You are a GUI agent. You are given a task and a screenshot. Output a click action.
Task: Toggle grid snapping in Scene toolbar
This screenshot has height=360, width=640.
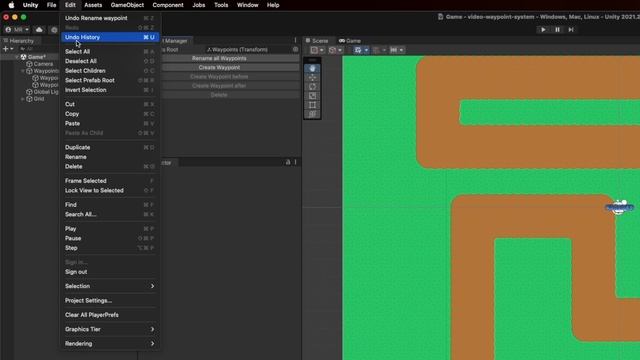(x=376, y=50)
